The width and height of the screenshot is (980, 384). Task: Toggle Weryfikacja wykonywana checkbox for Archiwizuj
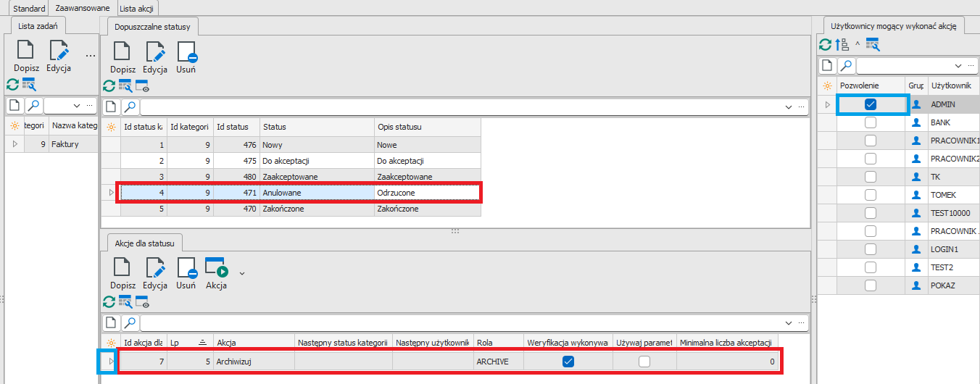point(568,362)
